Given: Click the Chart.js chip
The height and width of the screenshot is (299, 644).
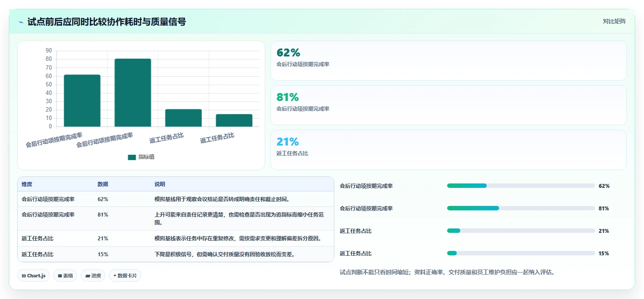Looking at the screenshot, I should [x=33, y=276].
